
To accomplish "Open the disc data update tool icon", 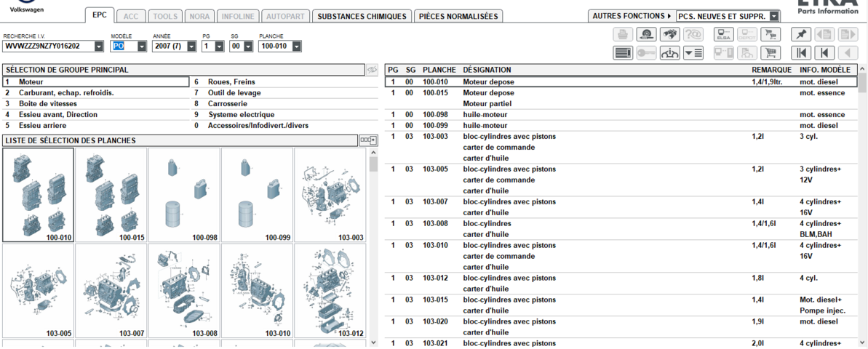I will [x=646, y=34].
